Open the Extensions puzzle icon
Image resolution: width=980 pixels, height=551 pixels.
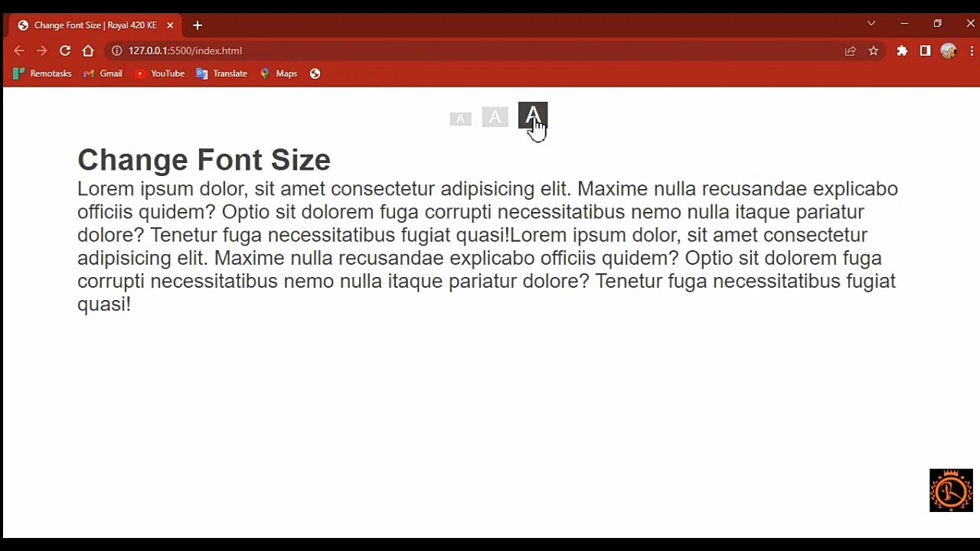click(902, 51)
